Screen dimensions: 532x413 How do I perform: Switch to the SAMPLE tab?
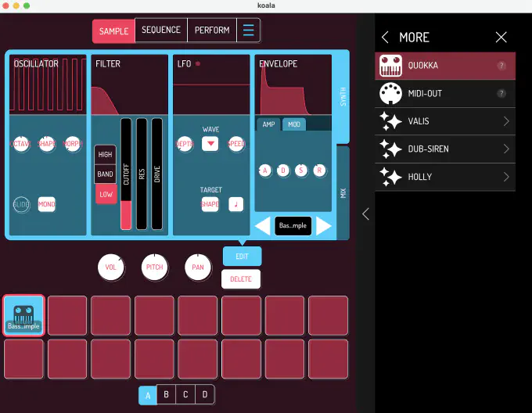(x=113, y=31)
